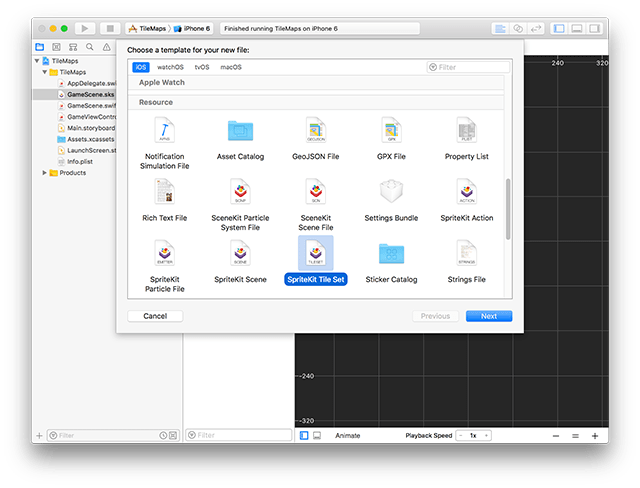
Task: Choose the Asset Catalog template
Action: pos(240,139)
